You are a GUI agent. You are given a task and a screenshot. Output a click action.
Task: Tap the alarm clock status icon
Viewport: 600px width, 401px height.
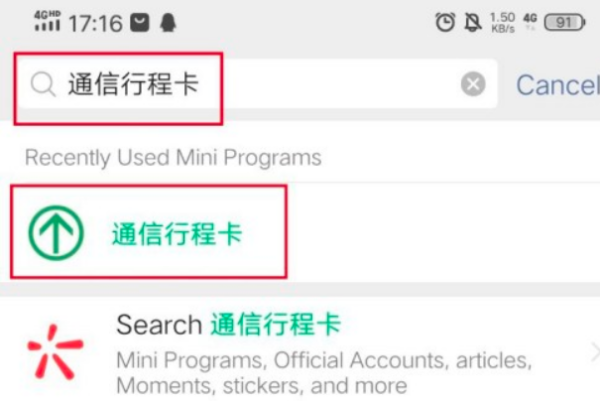[445, 22]
